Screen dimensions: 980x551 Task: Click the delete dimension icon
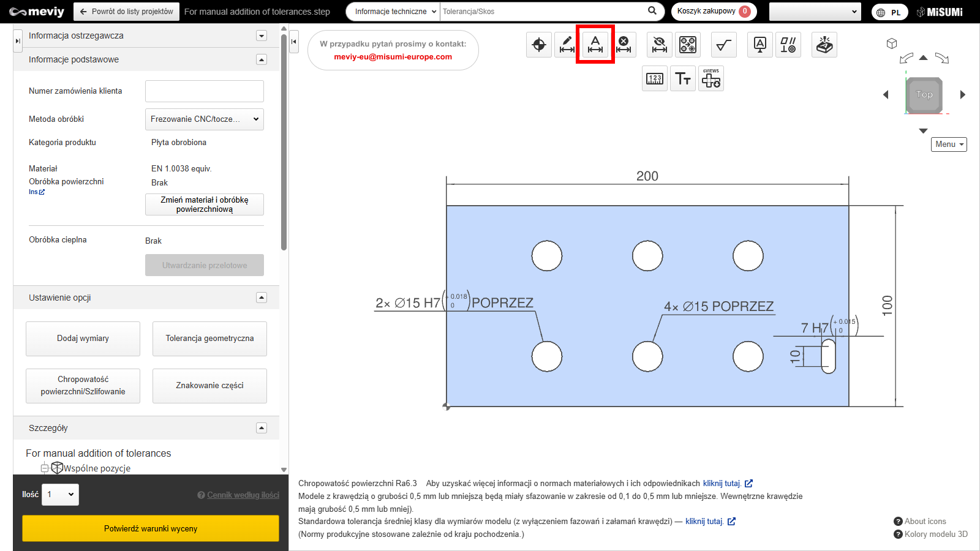[x=624, y=45]
